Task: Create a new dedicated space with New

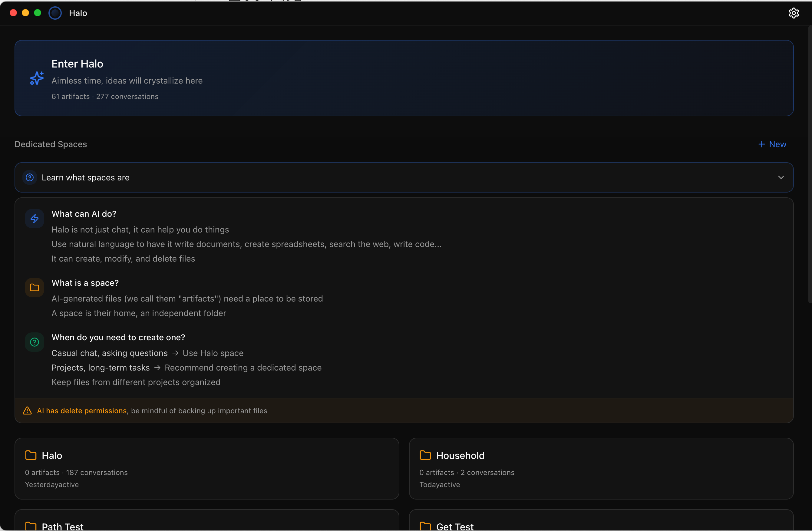Action: click(772, 144)
